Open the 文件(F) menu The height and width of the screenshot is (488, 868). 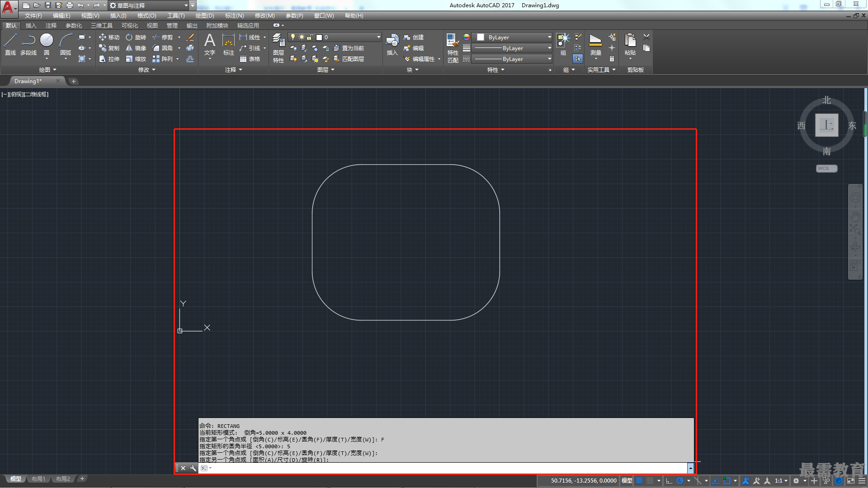tap(33, 16)
